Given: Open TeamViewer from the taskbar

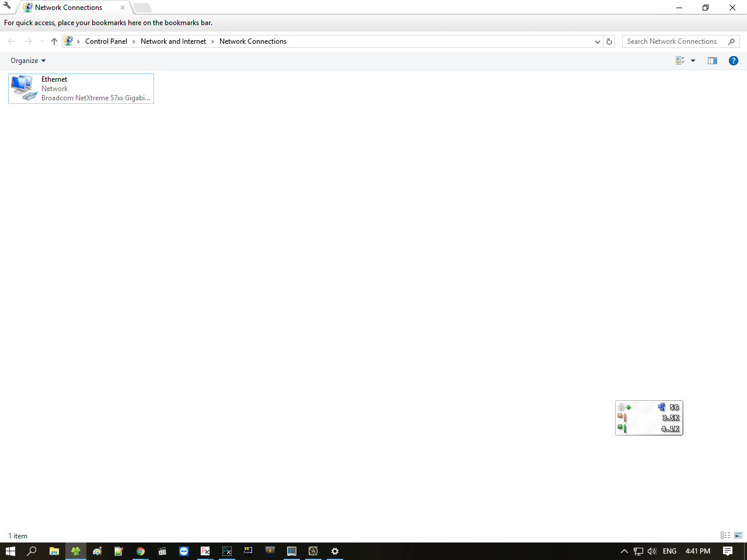Looking at the screenshot, I should 184,551.
